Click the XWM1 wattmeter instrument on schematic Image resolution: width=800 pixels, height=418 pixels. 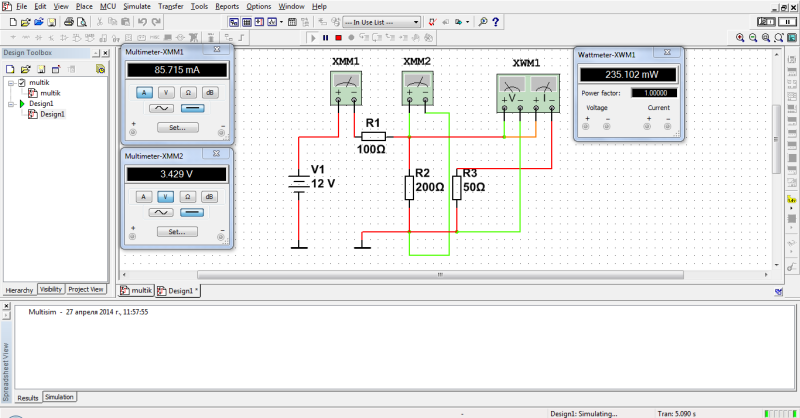[528, 93]
